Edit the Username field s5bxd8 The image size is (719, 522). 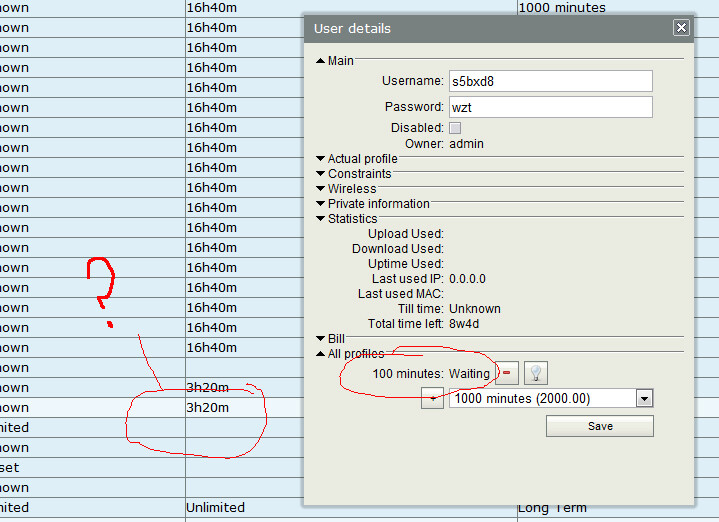point(551,81)
